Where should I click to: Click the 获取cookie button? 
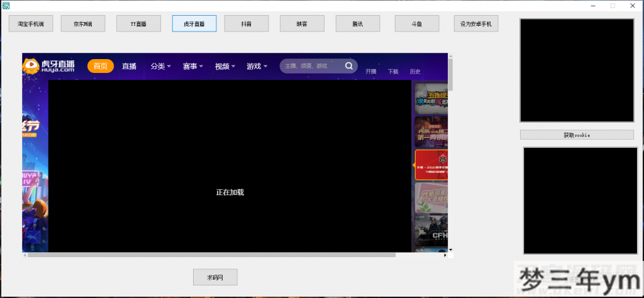[x=577, y=135]
